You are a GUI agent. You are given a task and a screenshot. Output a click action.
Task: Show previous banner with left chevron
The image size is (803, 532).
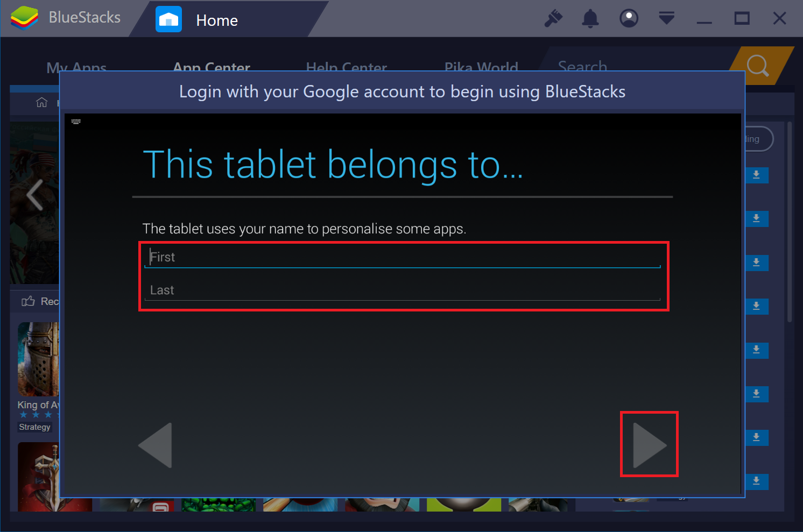(x=34, y=195)
